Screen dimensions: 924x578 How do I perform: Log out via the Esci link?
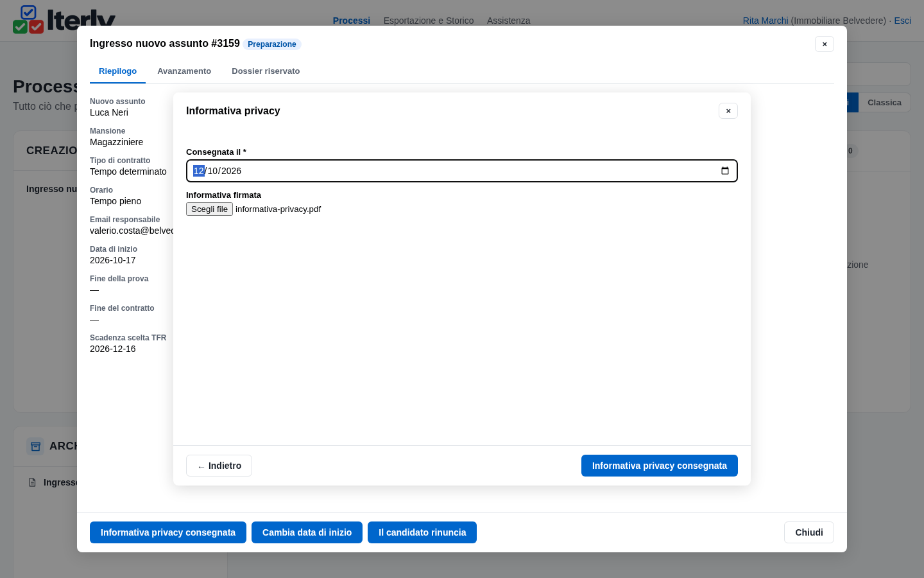click(x=902, y=21)
